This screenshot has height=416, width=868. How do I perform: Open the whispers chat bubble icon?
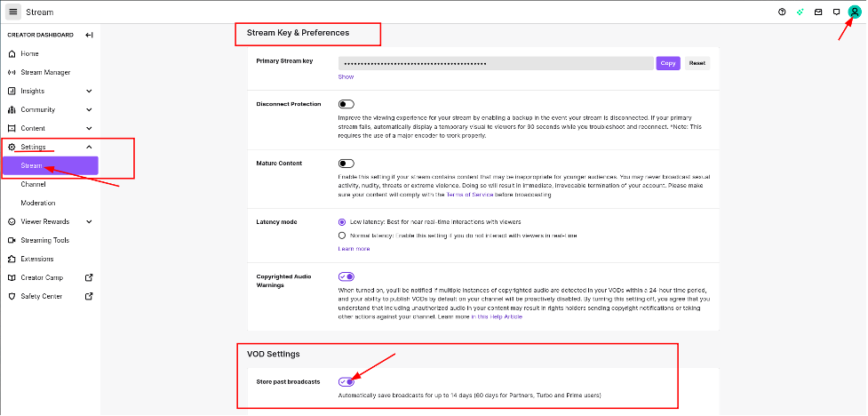click(836, 12)
